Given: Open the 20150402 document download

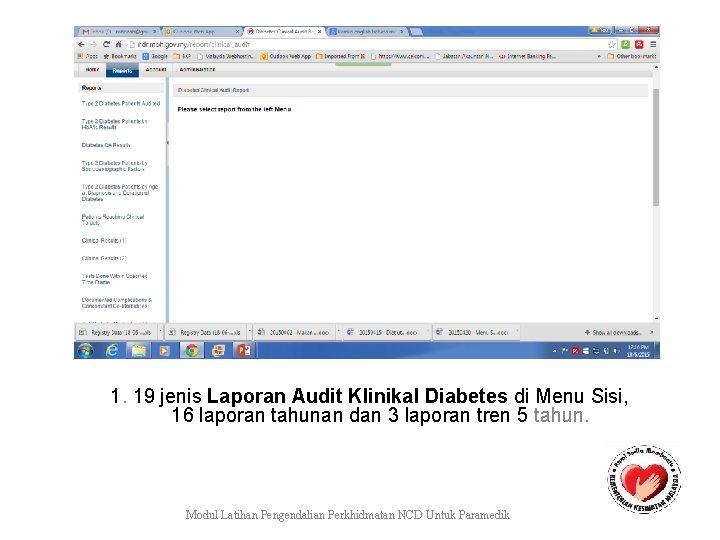Looking at the screenshot, I should pyautogui.click(x=295, y=332).
